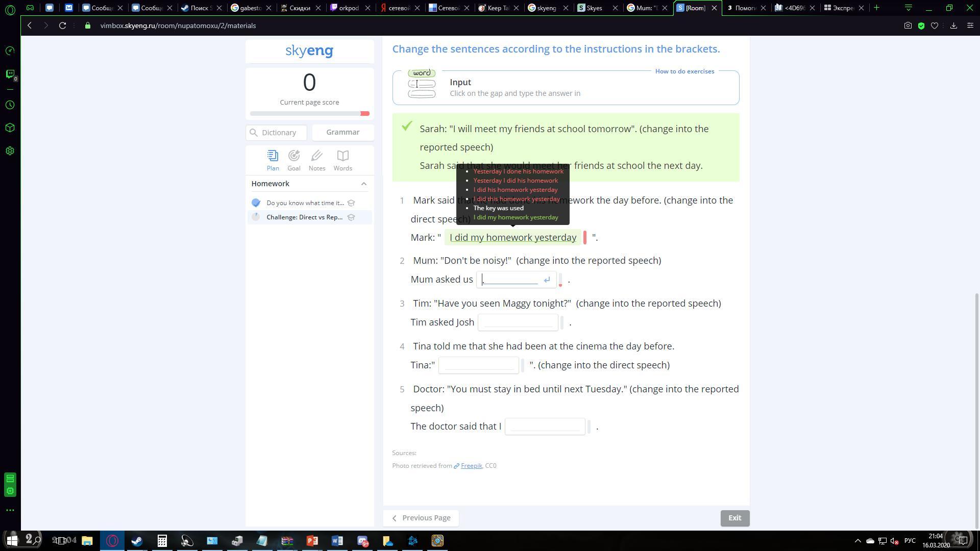The height and width of the screenshot is (551, 980).
Task: Open Word from the Windows taskbar
Action: click(x=337, y=541)
